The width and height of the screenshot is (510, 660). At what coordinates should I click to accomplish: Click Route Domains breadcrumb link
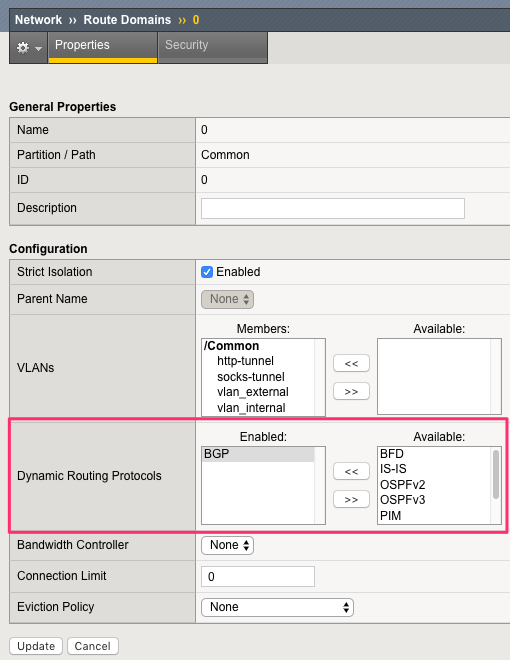127,20
